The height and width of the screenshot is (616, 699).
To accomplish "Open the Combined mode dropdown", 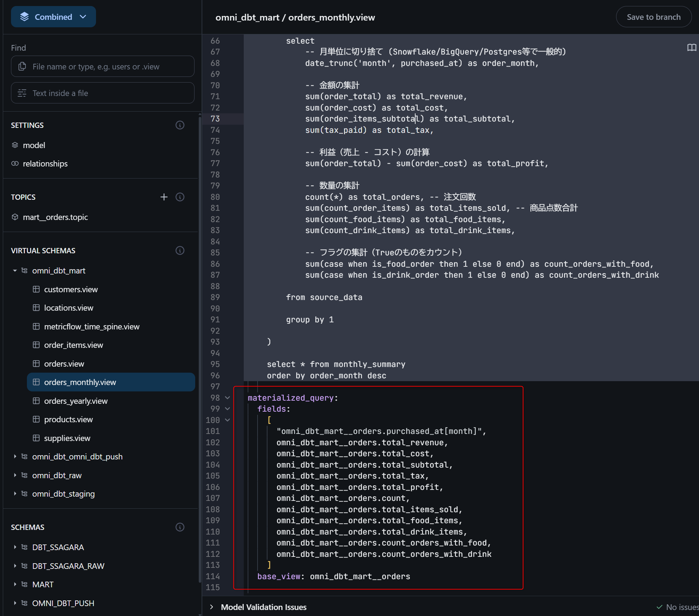I will click(x=53, y=17).
